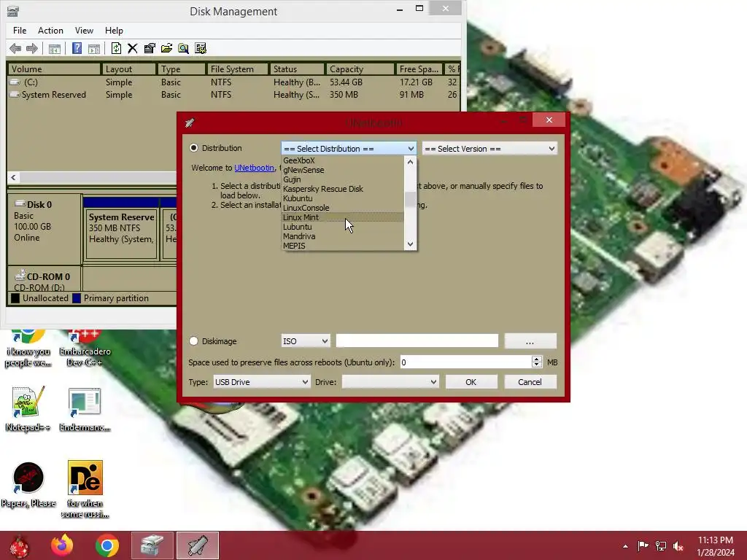Open the blue Help icon in toolbar
The height and width of the screenshot is (560, 747).
77,48
